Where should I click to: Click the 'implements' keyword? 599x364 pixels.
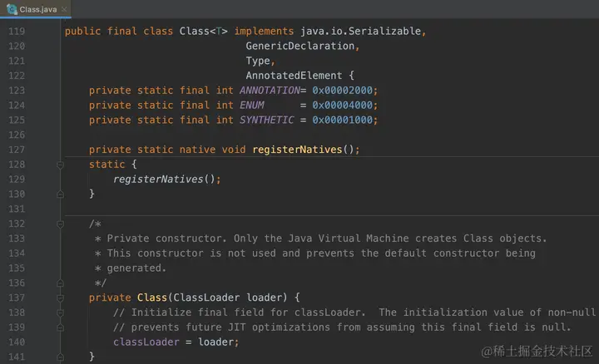click(264, 32)
